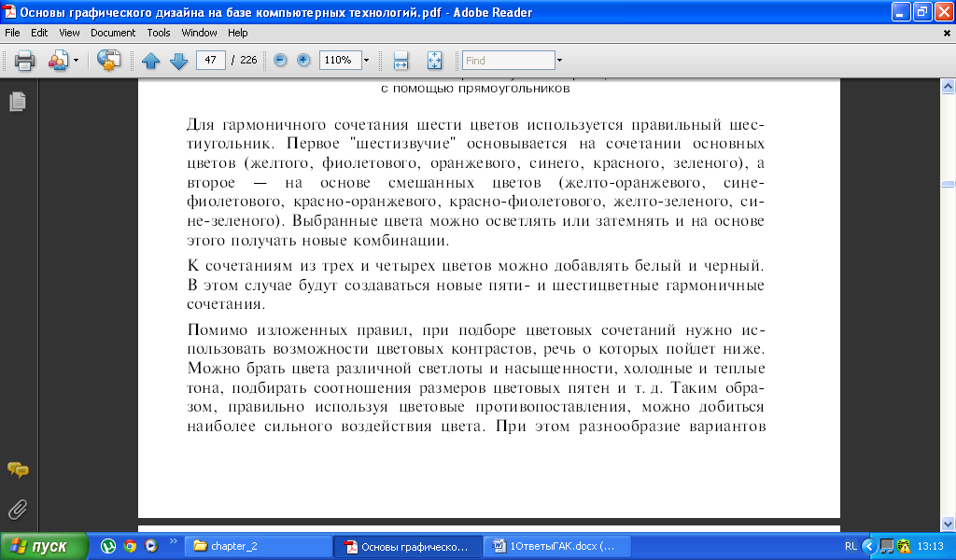The image size is (956, 560).
Task: Click the paragraph beginning 'К сочетаниям'
Action: click(475, 285)
